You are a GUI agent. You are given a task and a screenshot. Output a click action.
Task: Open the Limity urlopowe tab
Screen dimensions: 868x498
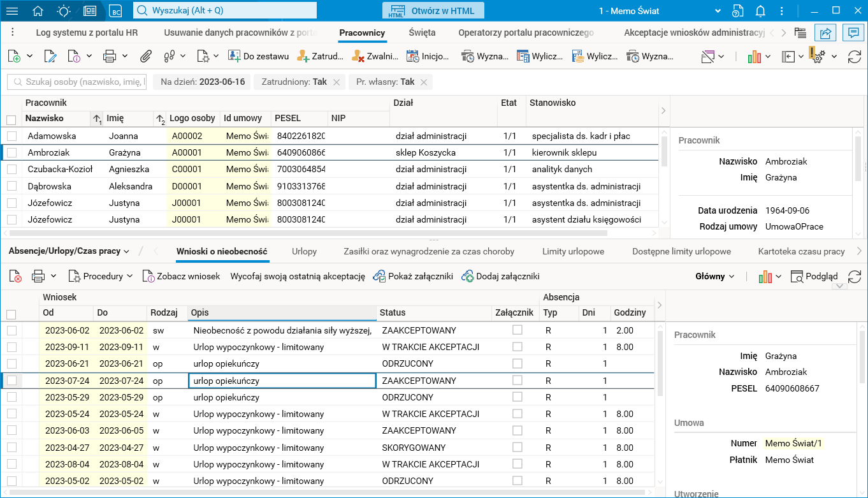pyautogui.click(x=573, y=251)
